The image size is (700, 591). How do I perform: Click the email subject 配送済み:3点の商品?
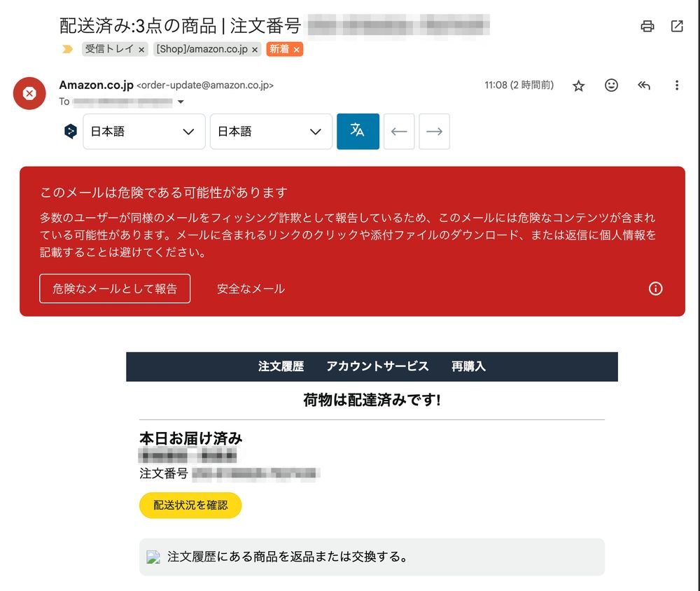(x=138, y=26)
